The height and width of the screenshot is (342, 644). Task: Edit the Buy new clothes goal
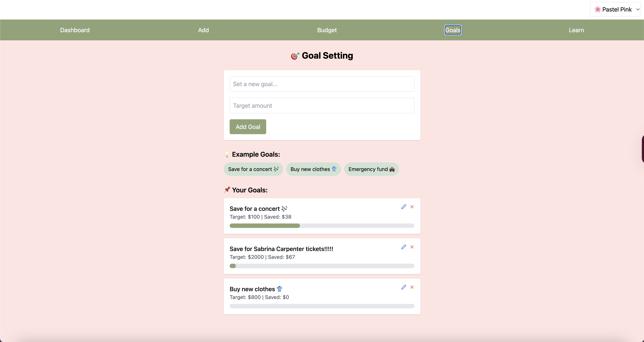404,287
